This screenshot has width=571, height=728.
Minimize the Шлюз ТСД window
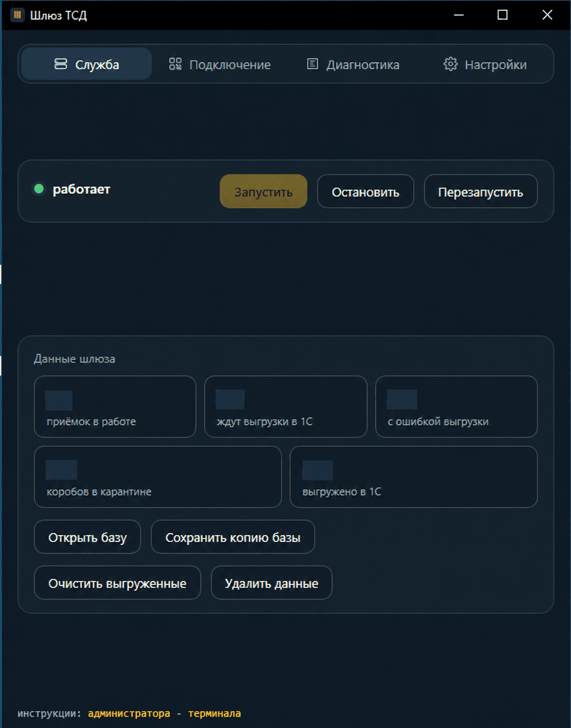click(x=459, y=15)
